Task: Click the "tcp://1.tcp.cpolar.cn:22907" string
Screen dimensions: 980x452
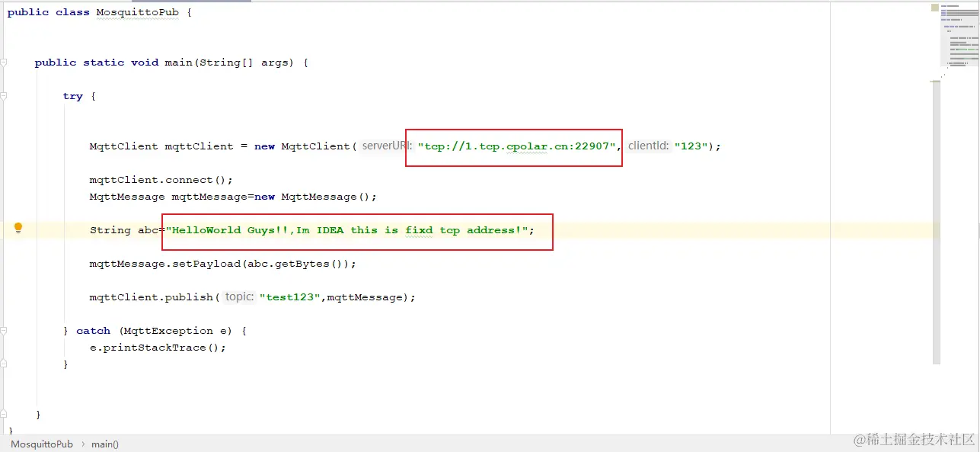Action: (516, 146)
